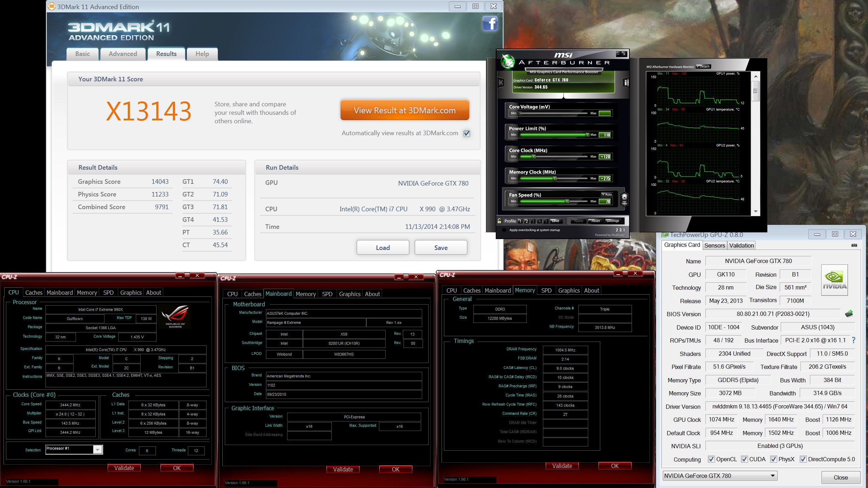Screen dimensions: 868x488
Task: Click the Memory Clock slider handle
Action: (555, 178)
